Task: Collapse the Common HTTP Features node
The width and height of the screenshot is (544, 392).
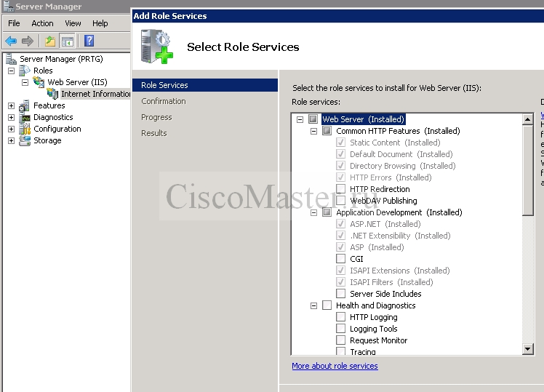Action: [x=313, y=131]
